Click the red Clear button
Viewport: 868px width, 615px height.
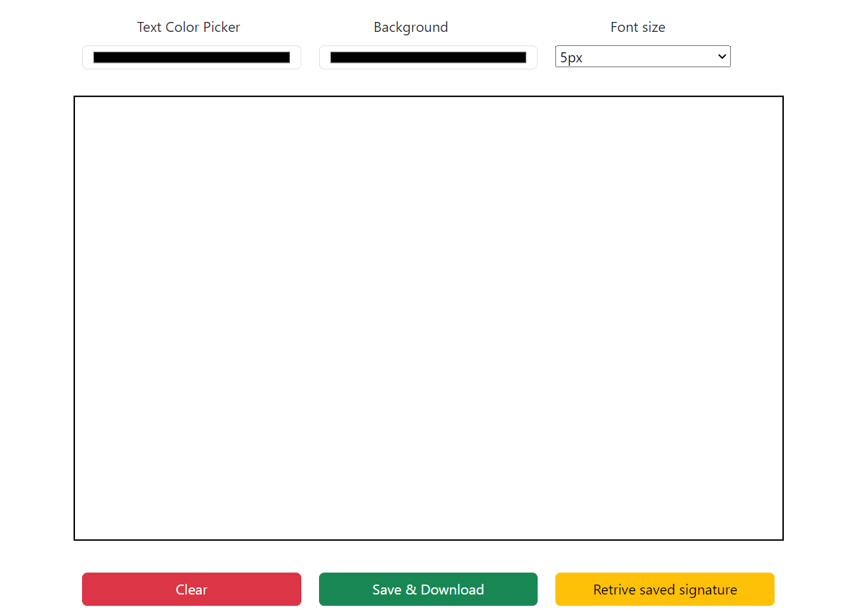[x=192, y=590]
